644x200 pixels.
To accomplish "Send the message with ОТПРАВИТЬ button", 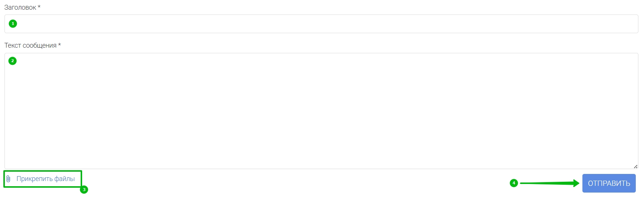I will [609, 183].
